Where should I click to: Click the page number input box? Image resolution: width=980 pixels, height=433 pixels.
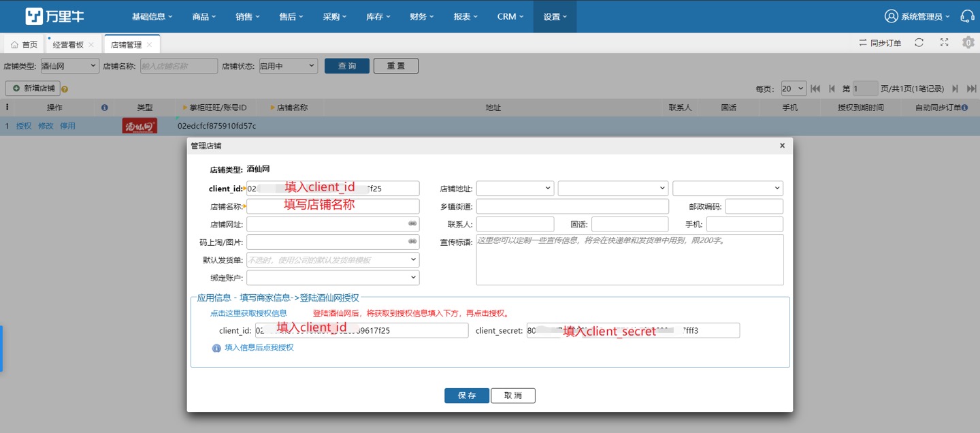865,89
